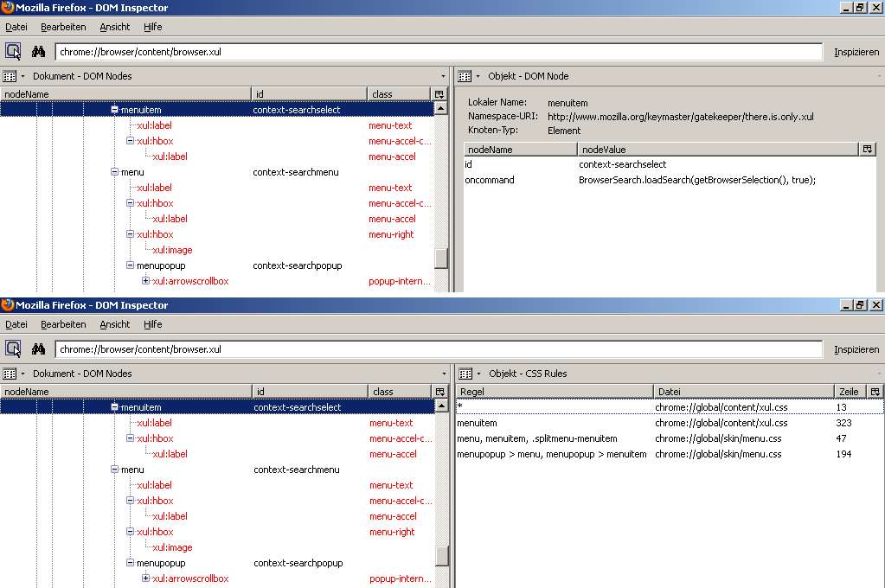Click the URL field in top window
The height and width of the screenshot is (588, 885).
pyautogui.click(x=439, y=51)
